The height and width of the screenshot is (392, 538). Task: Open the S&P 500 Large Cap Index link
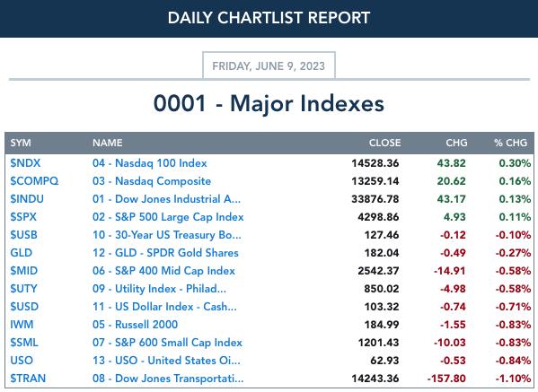168,217
